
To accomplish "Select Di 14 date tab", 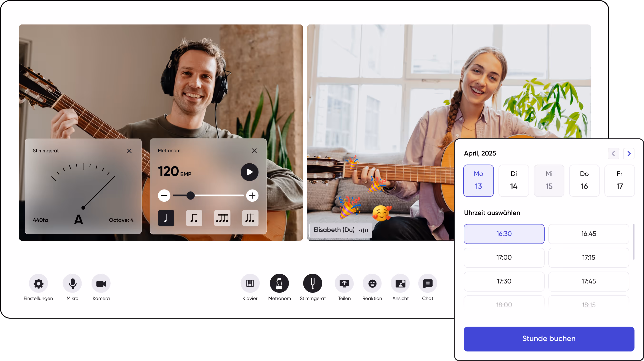I will (x=513, y=180).
